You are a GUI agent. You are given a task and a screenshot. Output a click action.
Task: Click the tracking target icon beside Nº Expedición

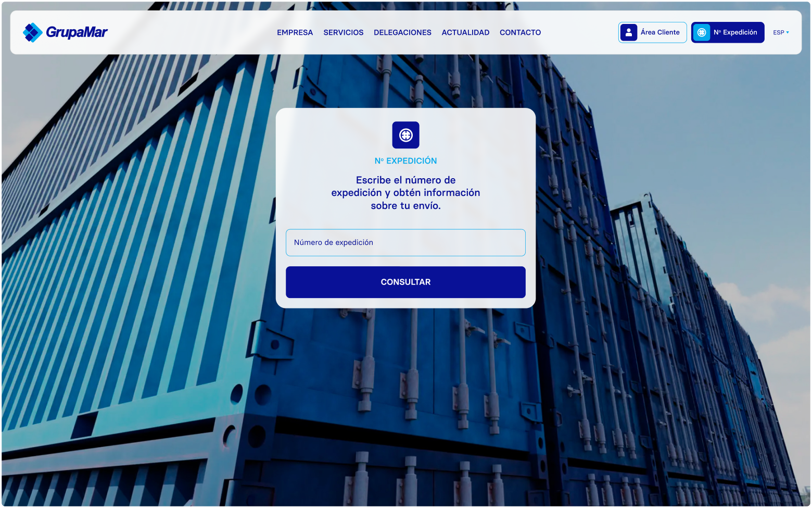702,32
